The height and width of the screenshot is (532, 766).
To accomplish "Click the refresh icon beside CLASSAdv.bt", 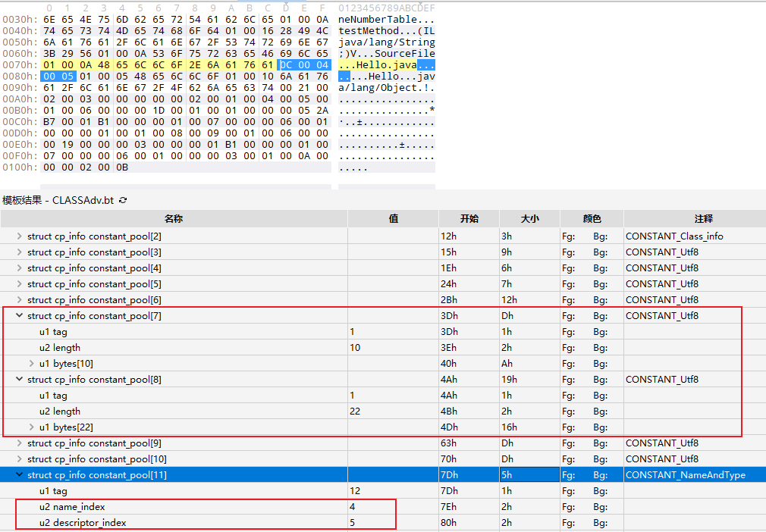I will tap(123, 201).
